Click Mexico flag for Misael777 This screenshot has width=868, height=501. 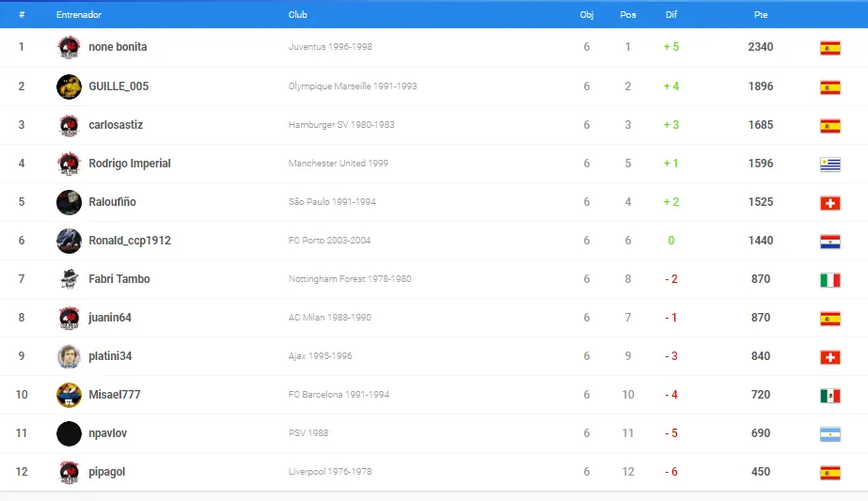[x=829, y=396]
